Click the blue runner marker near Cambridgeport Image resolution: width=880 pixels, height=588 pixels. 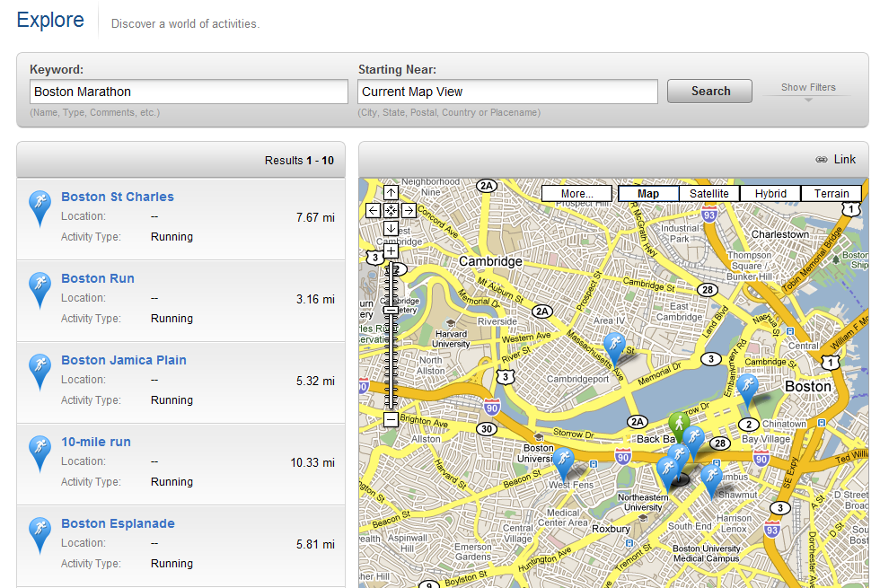click(614, 347)
